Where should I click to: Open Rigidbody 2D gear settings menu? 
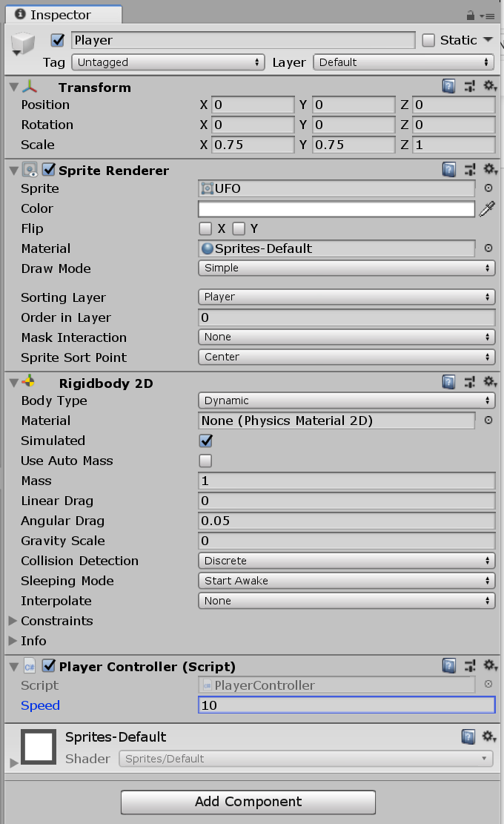490,381
